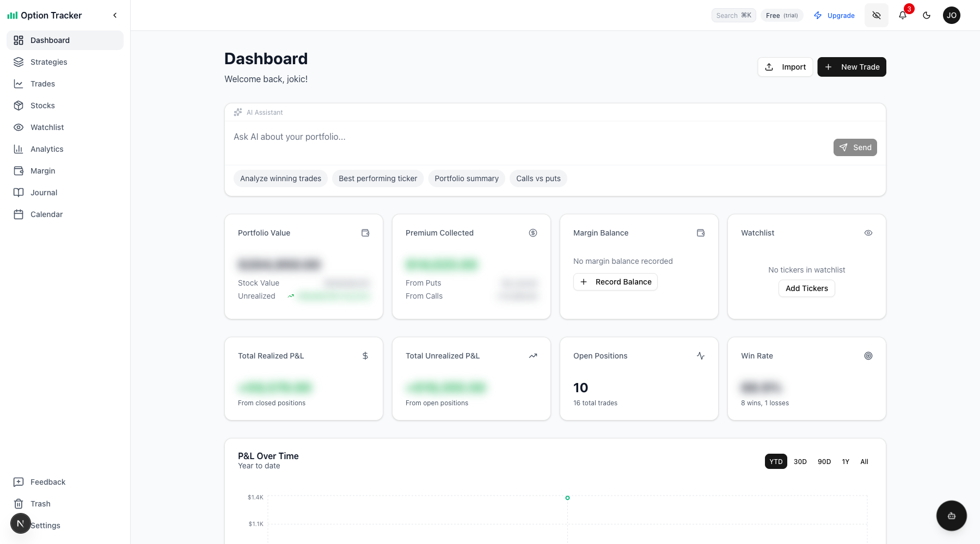Toggle hide values eye-off icon
The image size is (980, 544).
coord(877,15)
